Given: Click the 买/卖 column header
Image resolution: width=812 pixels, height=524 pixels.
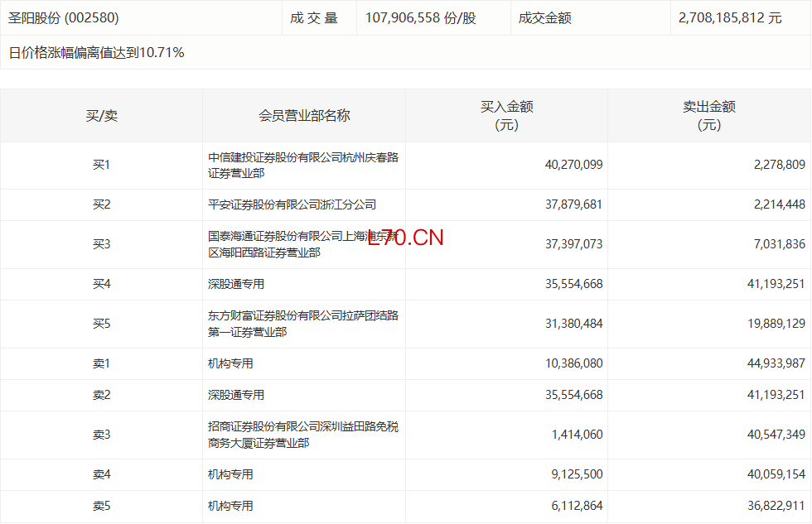Looking at the screenshot, I should [x=101, y=116].
